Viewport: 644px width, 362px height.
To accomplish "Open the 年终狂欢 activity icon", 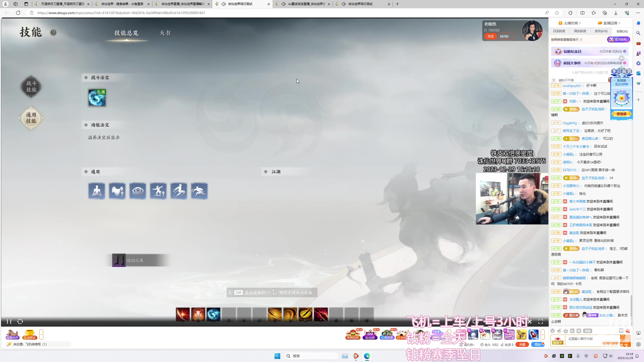I will (x=353, y=335).
